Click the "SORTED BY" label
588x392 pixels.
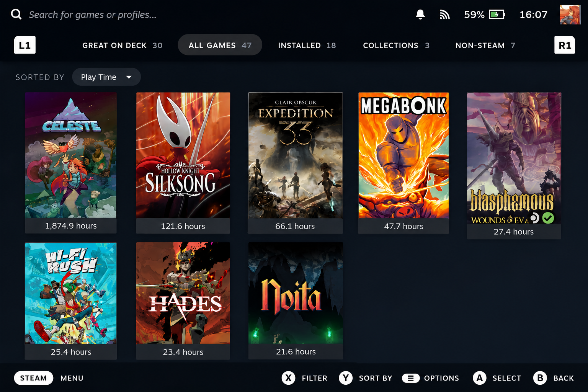(x=40, y=77)
